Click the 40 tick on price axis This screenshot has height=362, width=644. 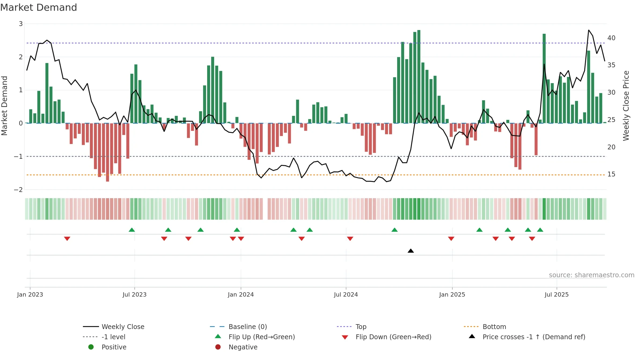pos(611,38)
